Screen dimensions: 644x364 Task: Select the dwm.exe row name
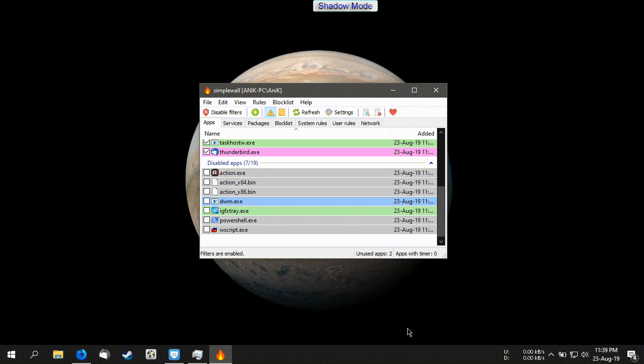pyautogui.click(x=231, y=201)
